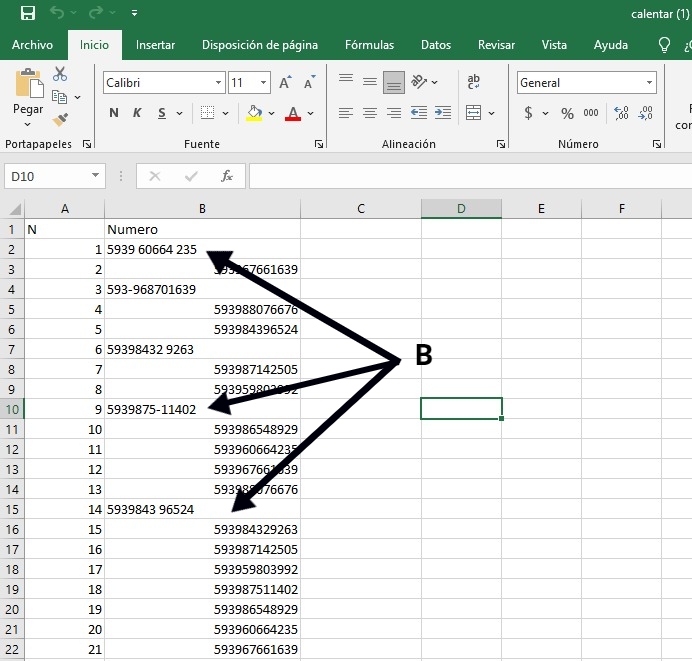692x661 pixels.
Task: Click the Save disk icon
Action: 28,13
